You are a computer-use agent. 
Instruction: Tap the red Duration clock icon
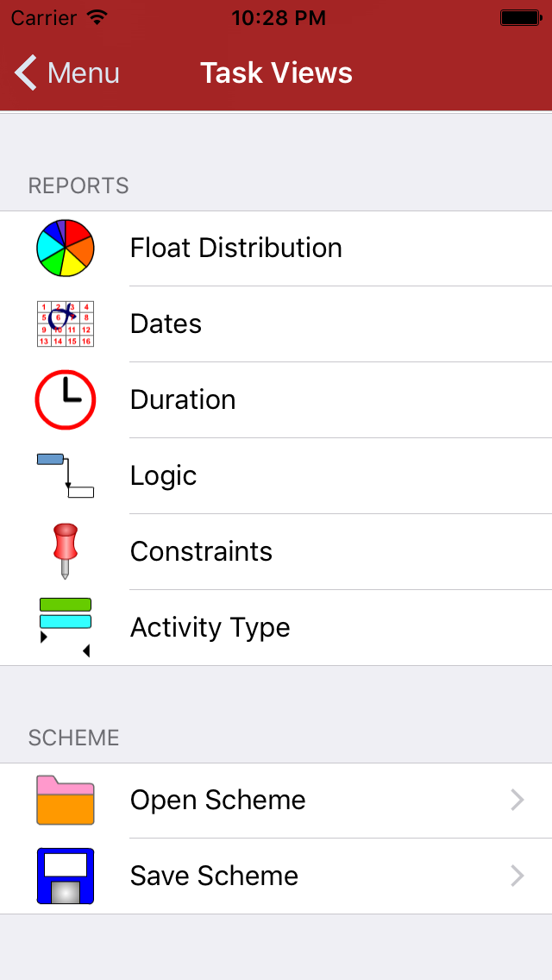[66, 399]
